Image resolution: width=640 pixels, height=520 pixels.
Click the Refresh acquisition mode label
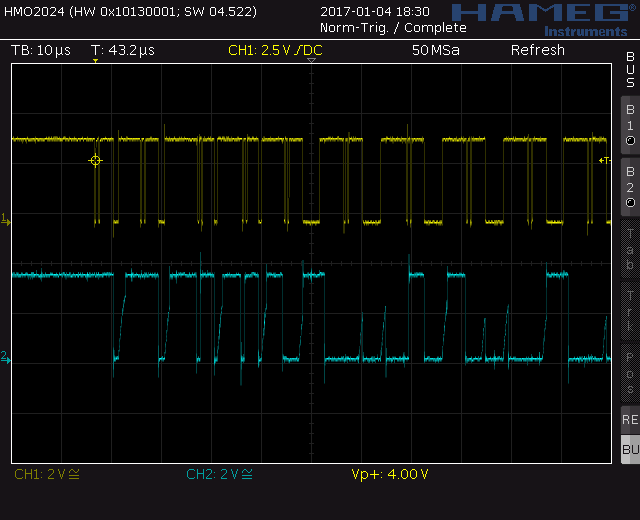click(x=538, y=50)
